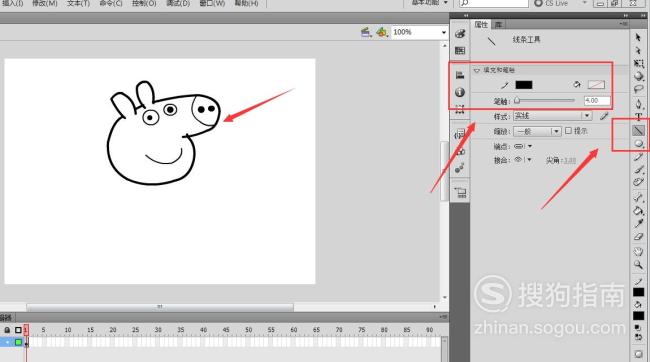Click the toolbox stroke color swatch

638,292
